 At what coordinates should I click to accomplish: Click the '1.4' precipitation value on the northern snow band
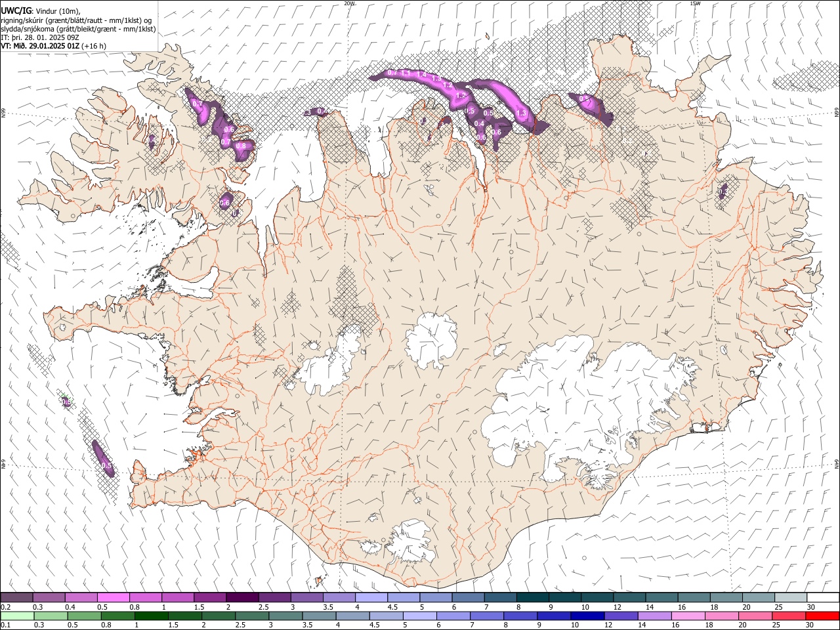[x=421, y=75]
